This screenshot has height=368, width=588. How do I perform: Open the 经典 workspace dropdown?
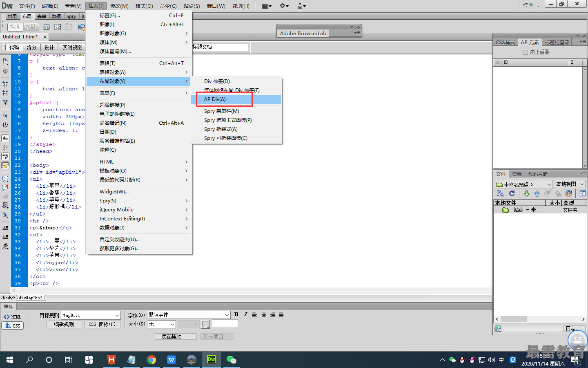click(x=531, y=5)
